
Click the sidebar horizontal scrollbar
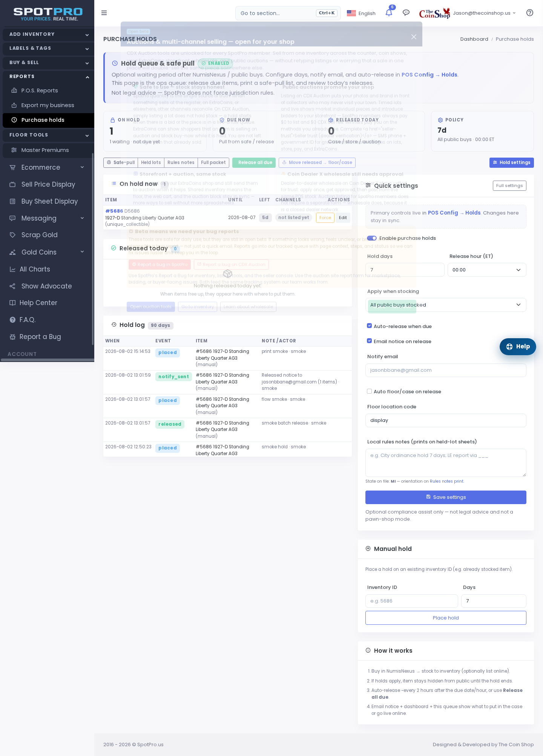tap(47, 360)
